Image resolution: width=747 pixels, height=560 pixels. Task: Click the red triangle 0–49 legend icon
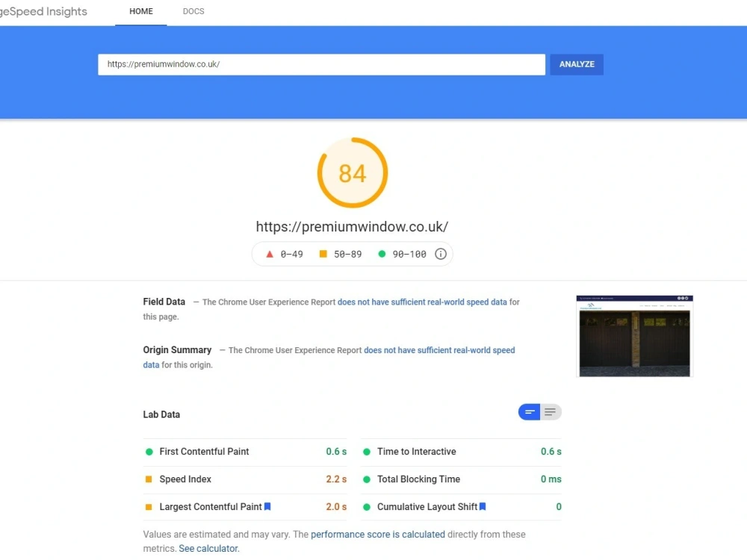(x=270, y=254)
